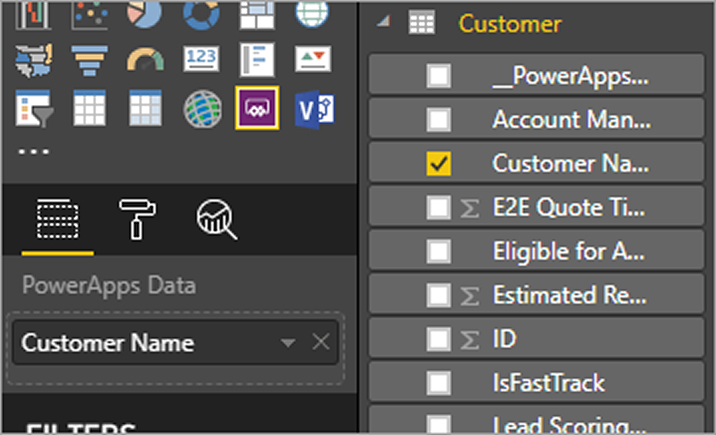Select the Gauge visual
The width and height of the screenshot is (716, 435).
pyautogui.click(x=145, y=60)
